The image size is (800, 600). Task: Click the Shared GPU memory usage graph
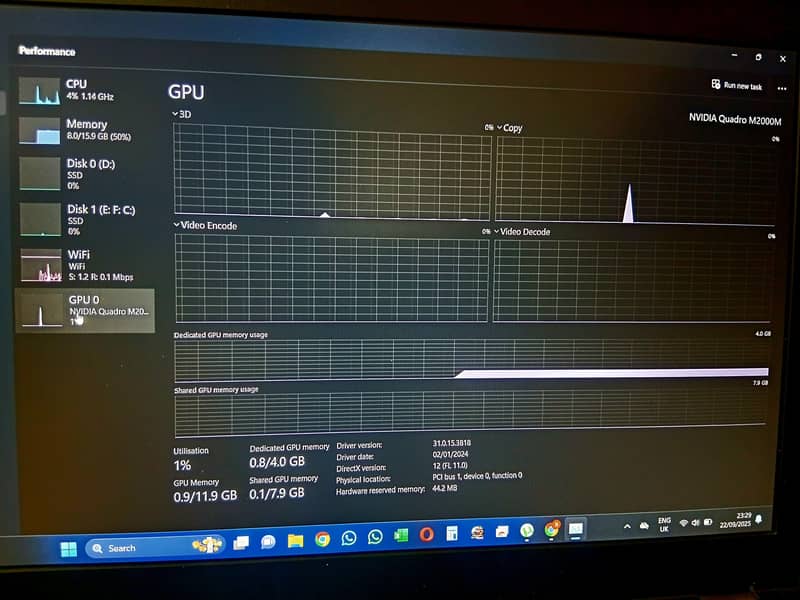coord(470,414)
